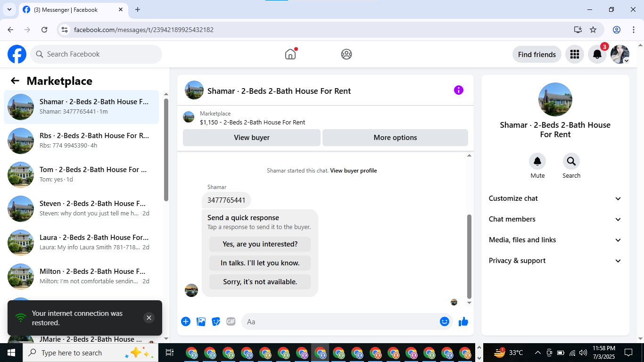Image resolution: width=644 pixels, height=362 pixels.
Task: Open the emoji picker smiley
Action: tap(445, 321)
